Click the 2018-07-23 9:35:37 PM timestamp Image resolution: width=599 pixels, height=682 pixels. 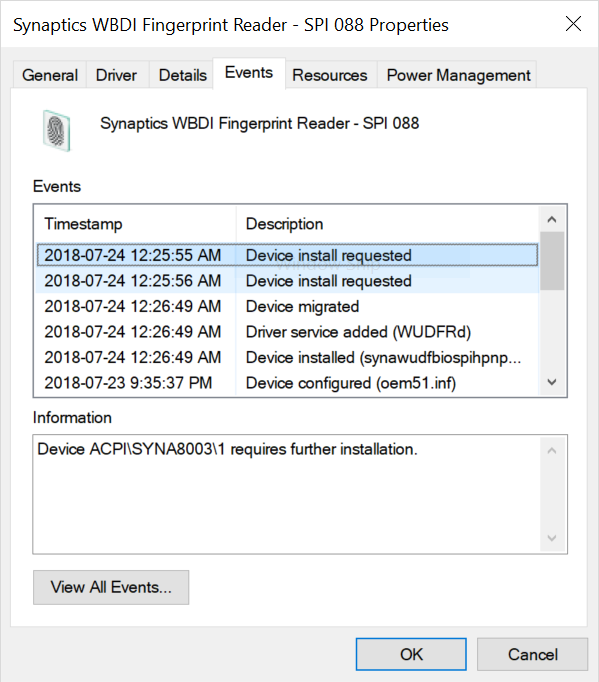[128, 383]
